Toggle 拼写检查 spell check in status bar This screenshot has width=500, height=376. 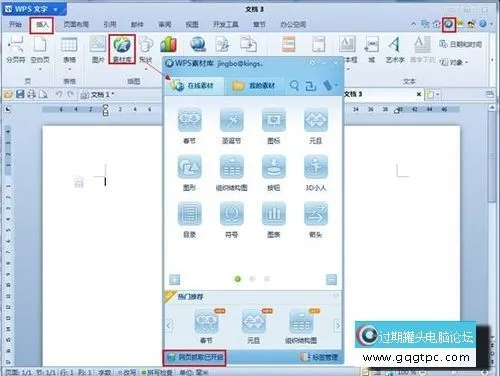157,372
